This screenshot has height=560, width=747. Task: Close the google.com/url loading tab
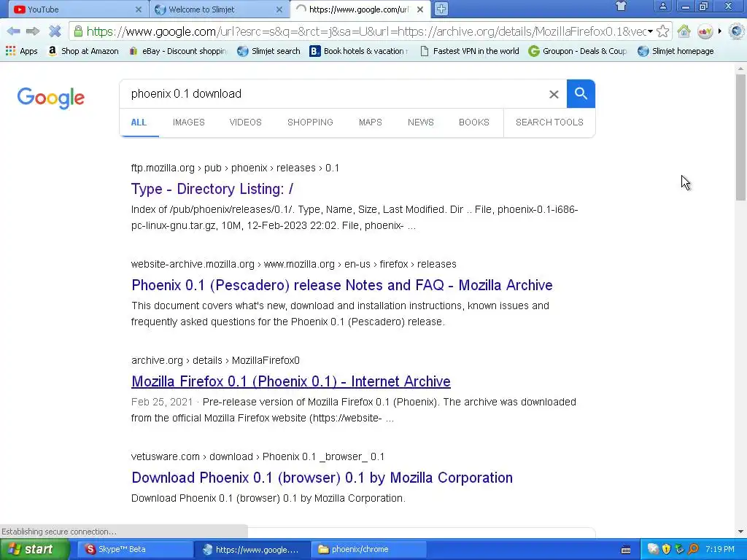coord(420,9)
